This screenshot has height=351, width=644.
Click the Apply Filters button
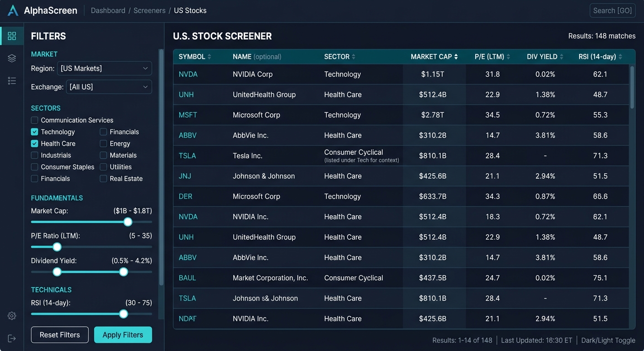(x=123, y=335)
